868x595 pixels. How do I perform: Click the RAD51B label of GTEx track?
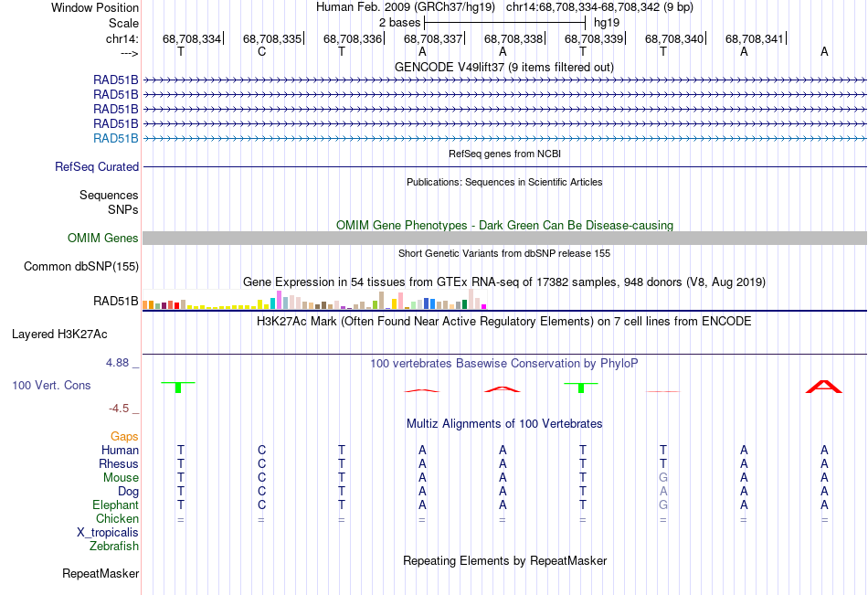pyautogui.click(x=116, y=302)
